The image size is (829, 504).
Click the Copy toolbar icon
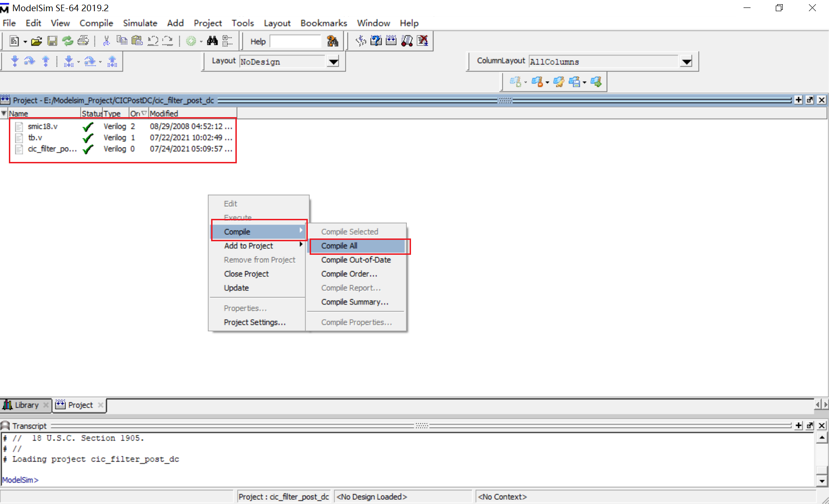click(x=122, y=41)
